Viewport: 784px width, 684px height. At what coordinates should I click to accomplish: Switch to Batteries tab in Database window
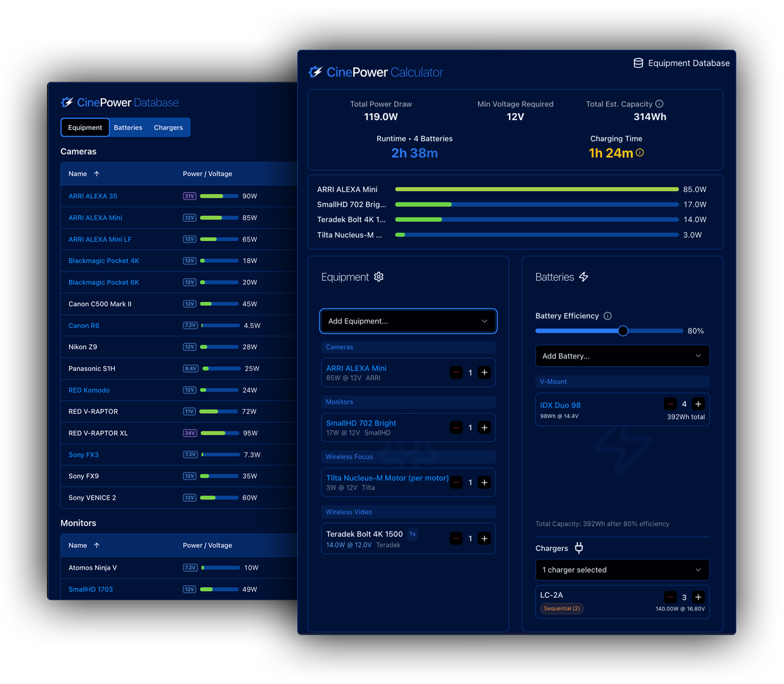coord(128,128)
